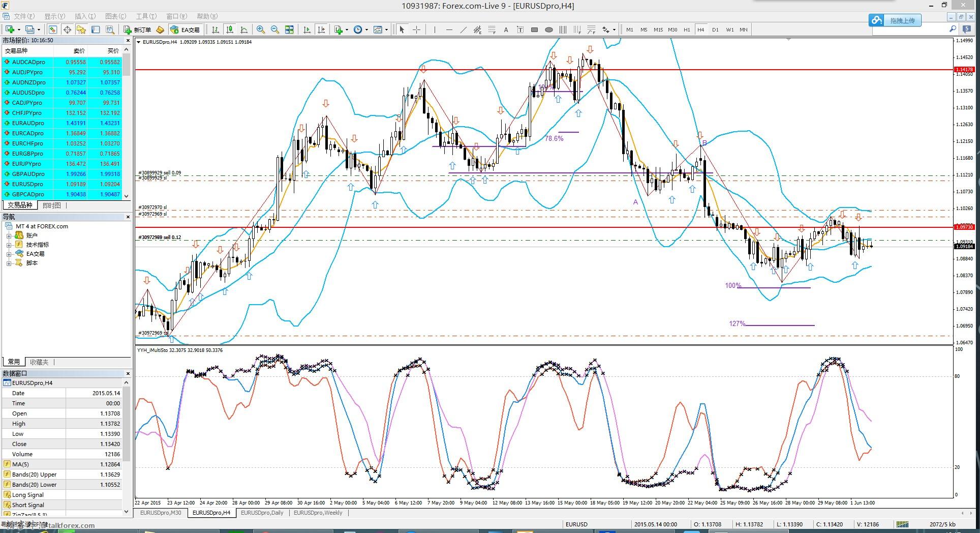Select the horizontal line drawing tool
The width and height of the screenshot is (980, 533).
449,29
